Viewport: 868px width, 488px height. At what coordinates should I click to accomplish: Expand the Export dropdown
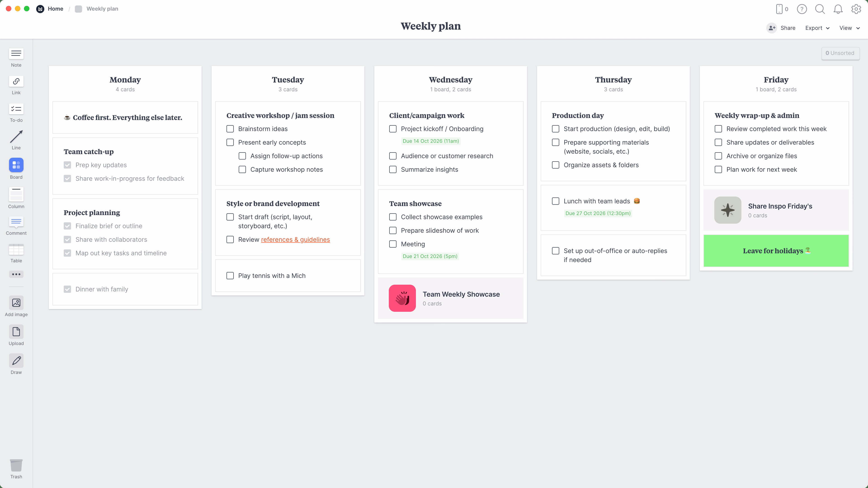point(817,28)
